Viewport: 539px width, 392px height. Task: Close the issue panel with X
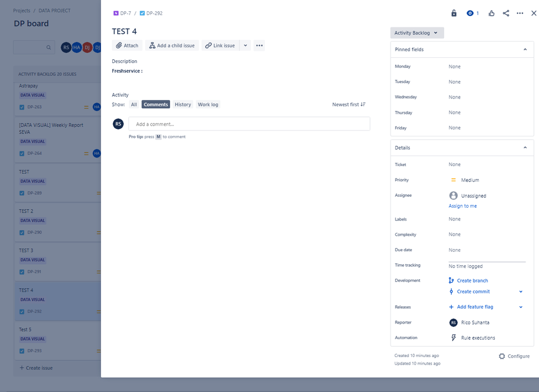pyautogui.click(x=534, y=13)
